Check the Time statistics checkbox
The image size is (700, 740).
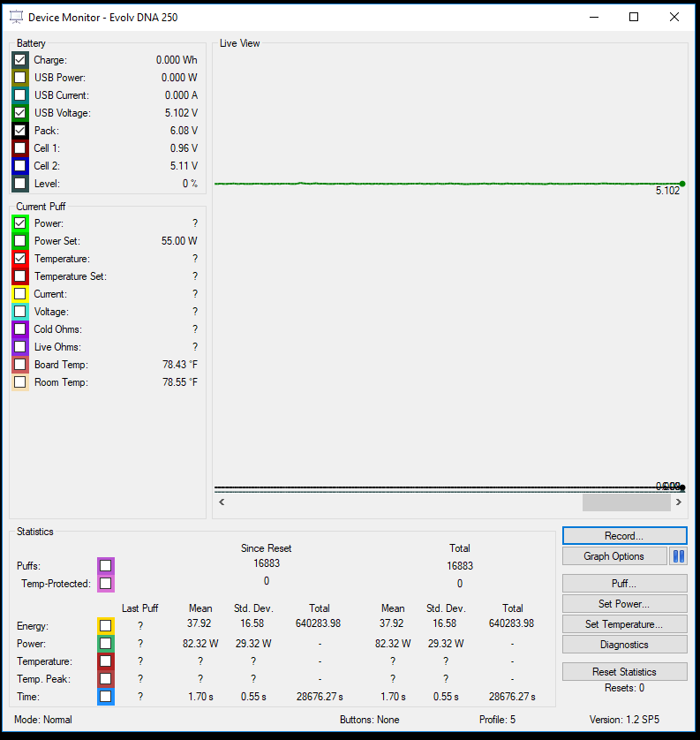(106, 697)
